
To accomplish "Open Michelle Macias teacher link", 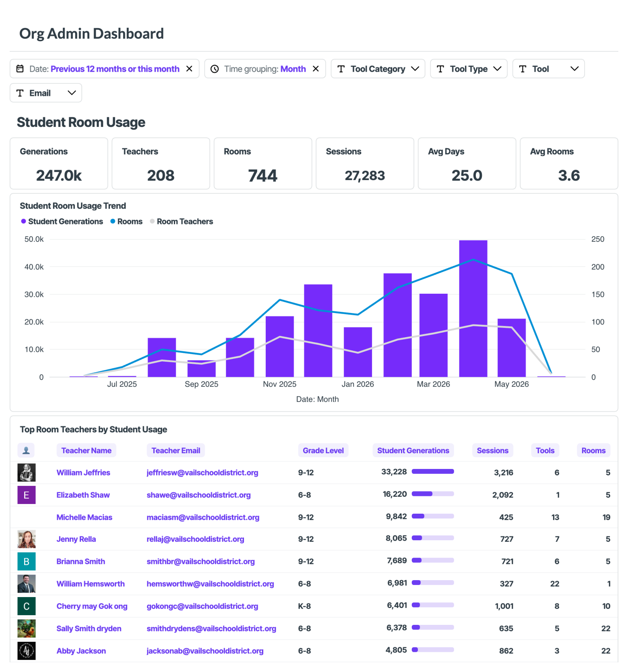I will [85, 517].
